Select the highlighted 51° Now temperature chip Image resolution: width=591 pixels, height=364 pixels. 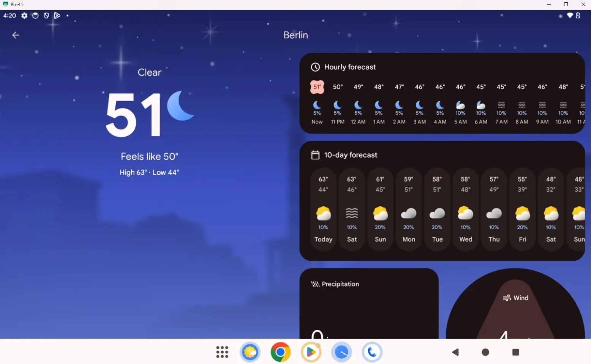pos(317,87)
